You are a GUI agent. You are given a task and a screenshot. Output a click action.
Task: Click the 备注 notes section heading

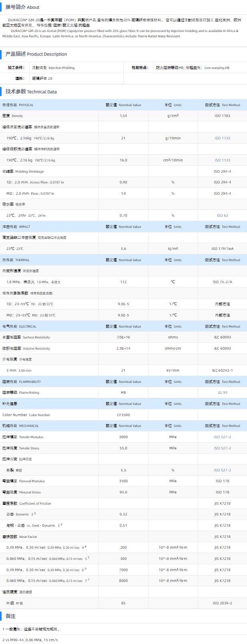point(10,616)
